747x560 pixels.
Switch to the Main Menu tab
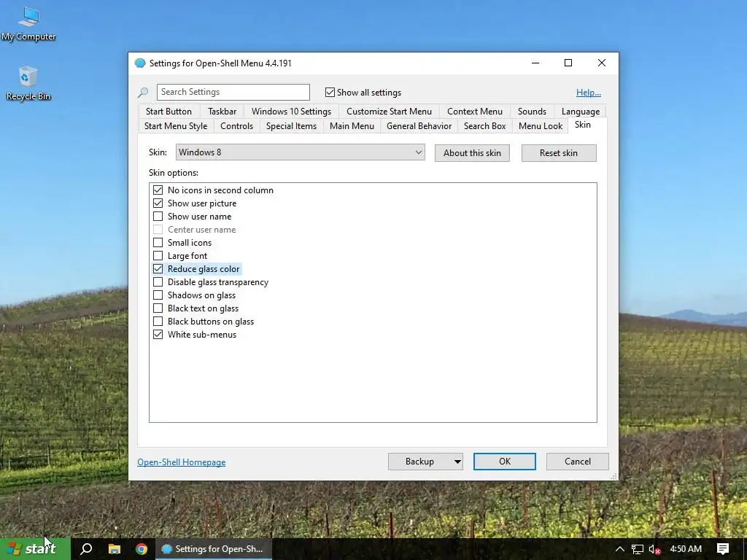click(x=352, y=126)
